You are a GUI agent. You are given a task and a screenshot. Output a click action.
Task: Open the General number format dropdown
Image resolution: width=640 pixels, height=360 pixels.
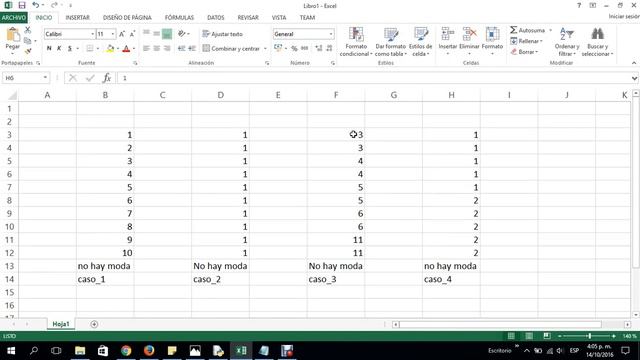pos(331,34)
